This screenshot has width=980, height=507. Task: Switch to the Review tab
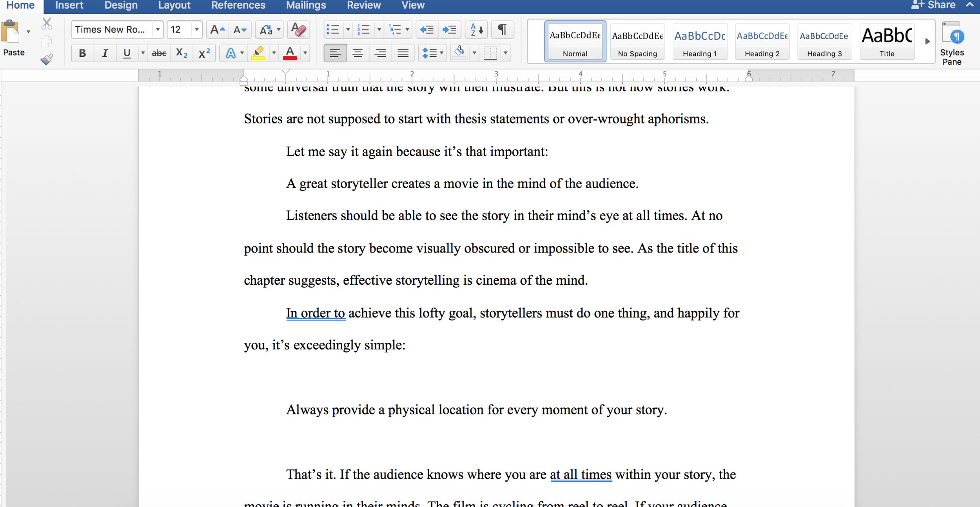point(364,5)
